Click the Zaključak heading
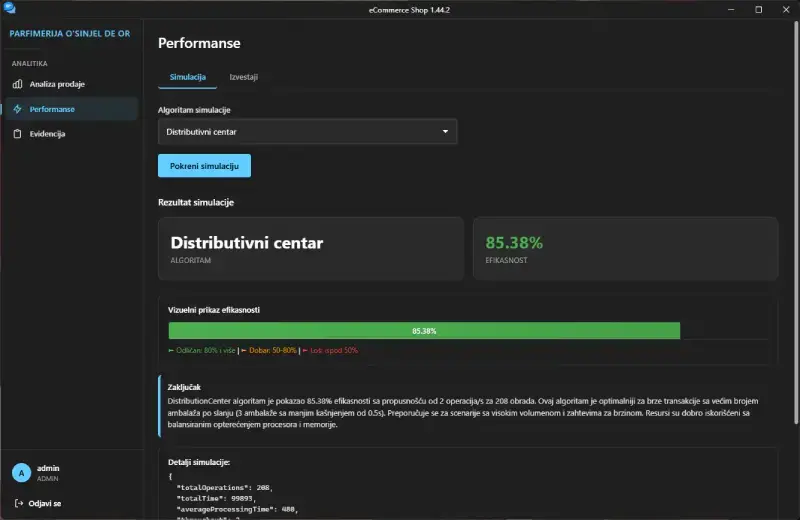The image size is (800, 520). coord(184,387)
